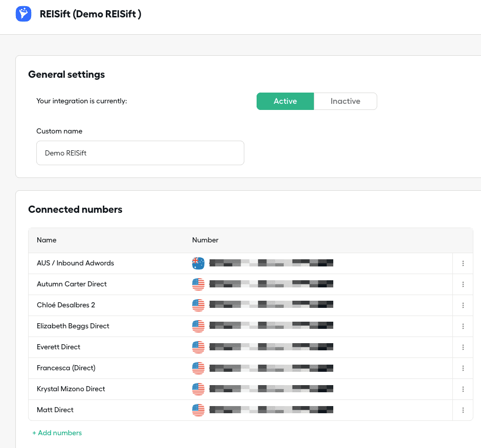Click the Australian flag for AUS / Inbound Adwords
The width and height of the screenshot is (481, 448).
click(x=198, y=263)
